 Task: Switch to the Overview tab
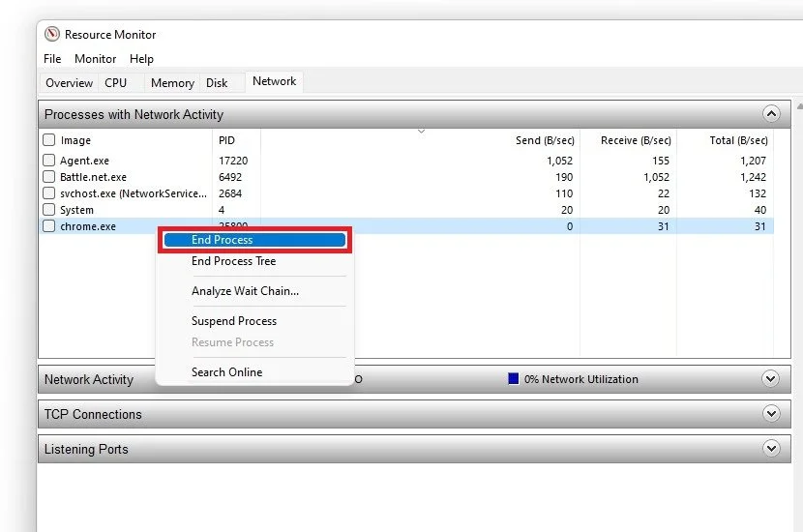pos(69,83)
